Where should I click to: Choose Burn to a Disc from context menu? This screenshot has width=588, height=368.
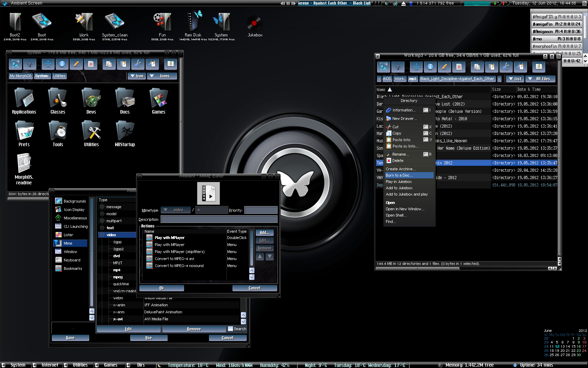399,175
